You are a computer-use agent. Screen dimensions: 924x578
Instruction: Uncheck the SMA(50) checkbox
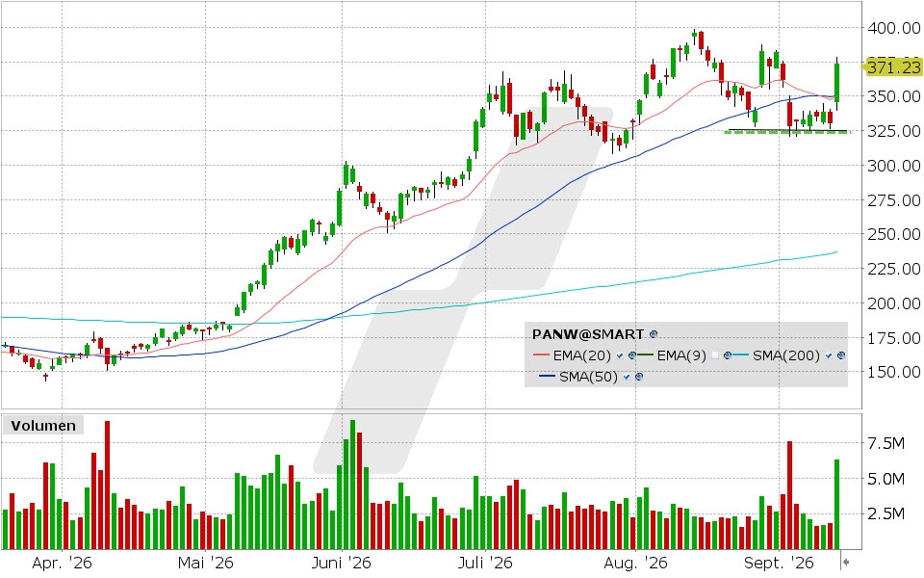pos(627,377)
